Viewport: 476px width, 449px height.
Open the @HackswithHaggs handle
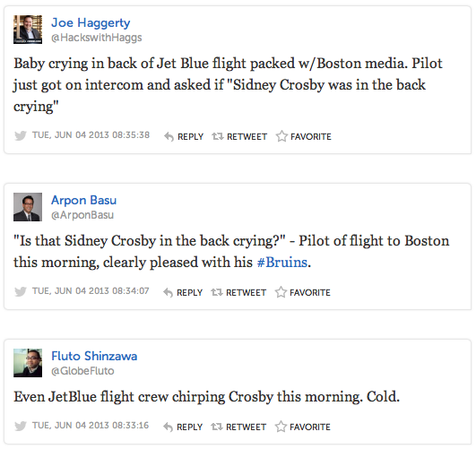[x=97, y=38]
